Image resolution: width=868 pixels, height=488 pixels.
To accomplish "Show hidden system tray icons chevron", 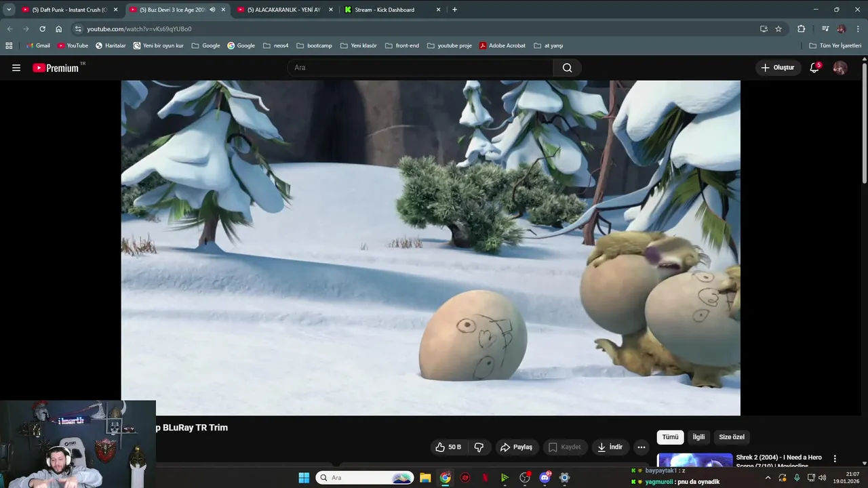I will coord(768,478).
